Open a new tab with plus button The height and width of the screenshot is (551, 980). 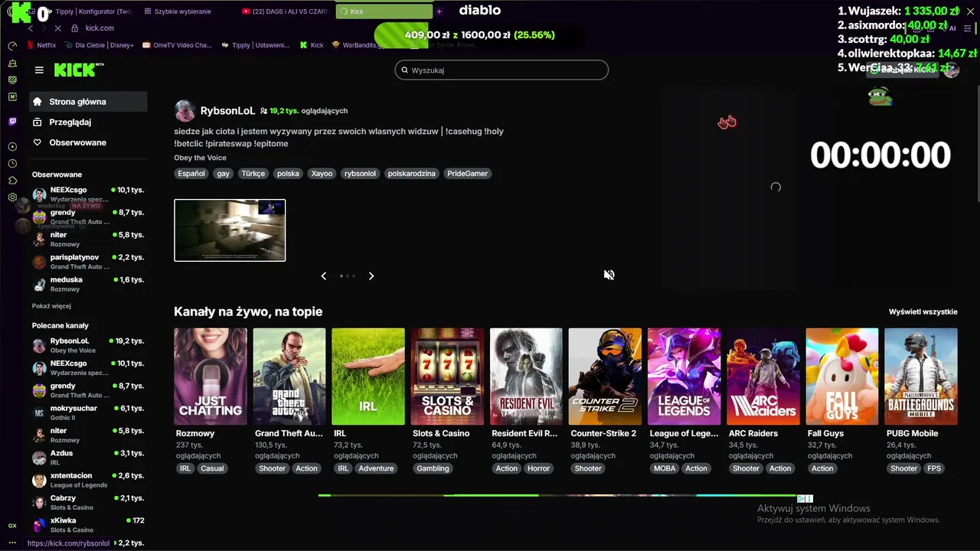439,11
